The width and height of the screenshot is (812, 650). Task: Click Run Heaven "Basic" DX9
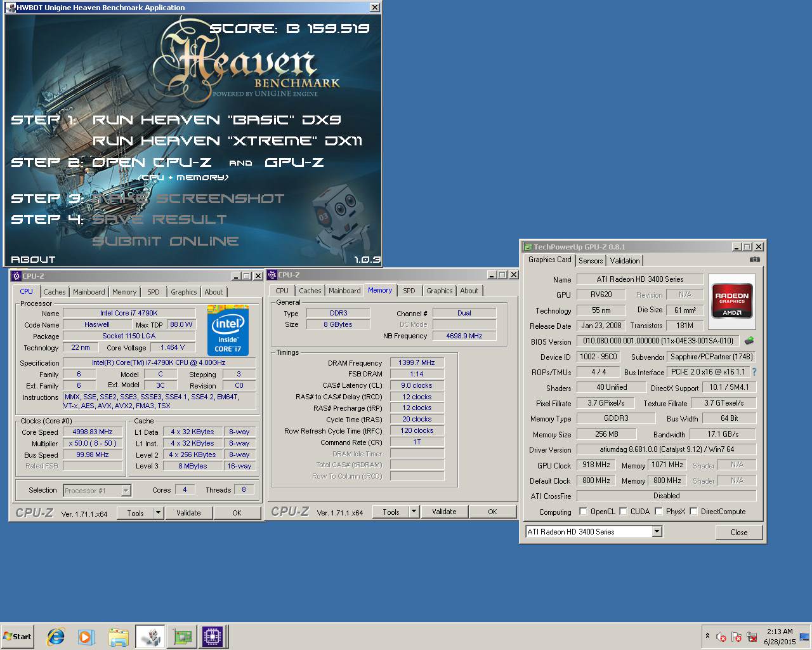[217, 119]
